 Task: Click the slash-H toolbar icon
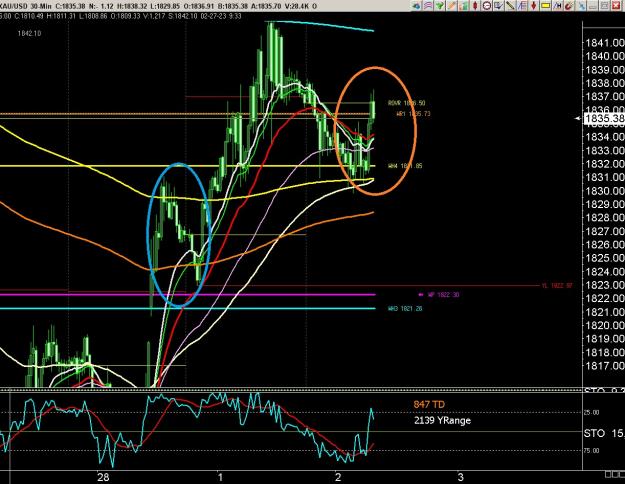coord(557,6)
